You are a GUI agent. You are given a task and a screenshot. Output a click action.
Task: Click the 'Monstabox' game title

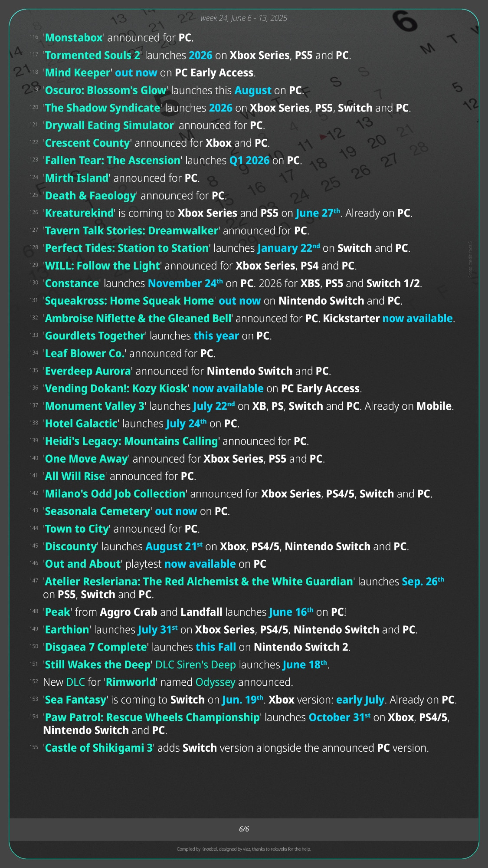point(74,38)
